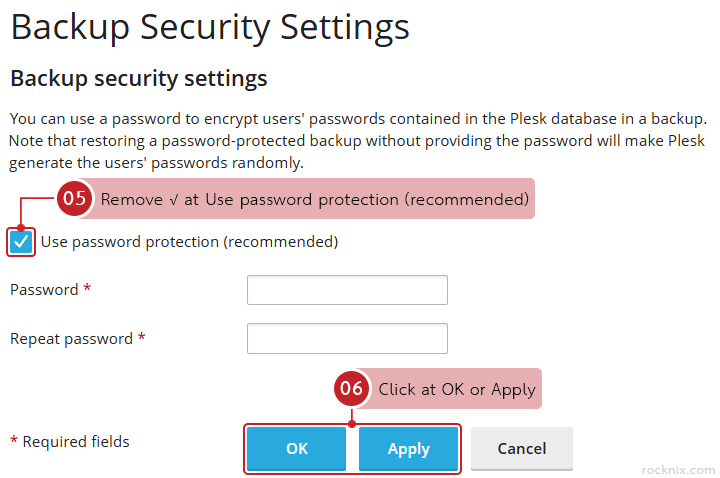Click the Password field label
Image resolution: width=720 pixels, height=478 pixels.
(x=44, y=290)
